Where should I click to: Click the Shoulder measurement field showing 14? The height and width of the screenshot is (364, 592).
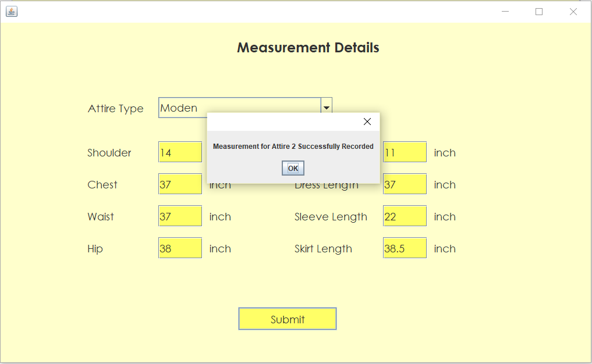click(x=179, y=152)
